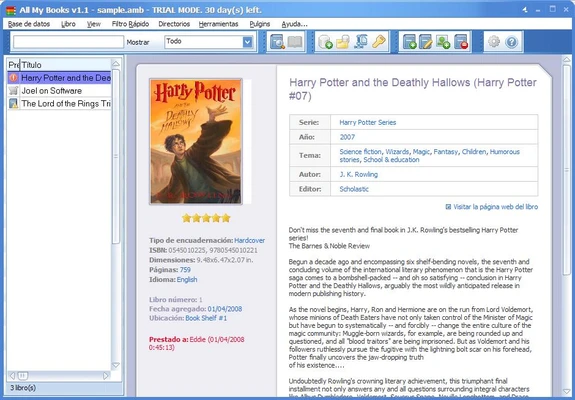This screenshot has height=400, width=575.
Task: Click the book list up scroll arrow
Action: (x=116, y=64)
